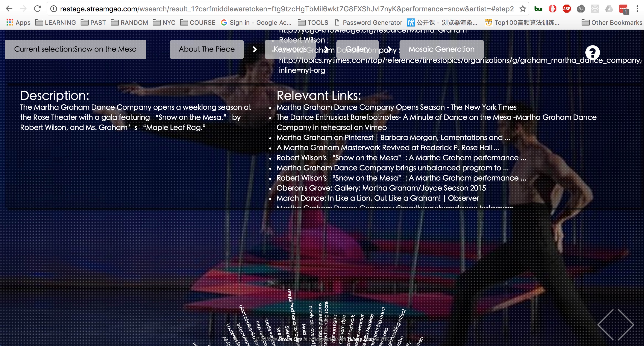Focus the browser address bar URL

(287, 9)
